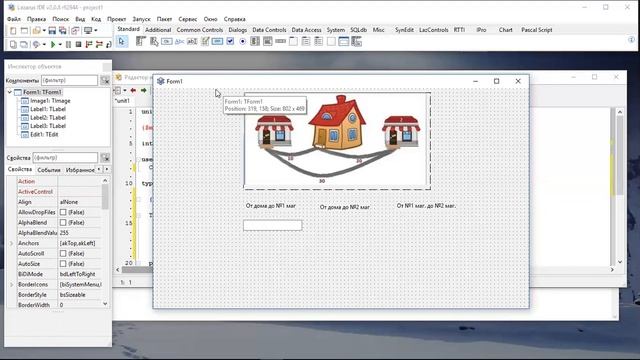Pick the TMainMenu component in palette
Image resolution: width=640 pixels, height=360 pixels.
[x=141, y=41]
